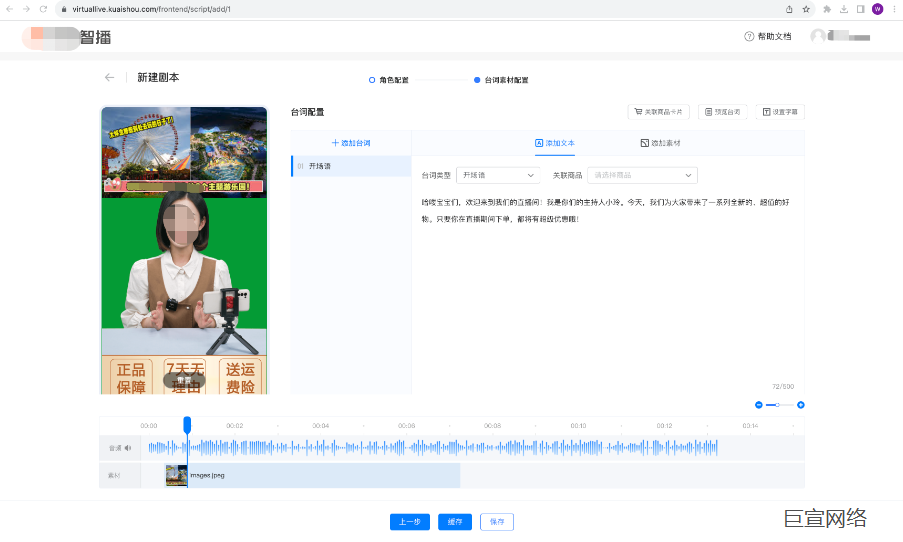Reload the page with the refresh icon
This screenshot has height=542, width=903.
coord(43,9)
